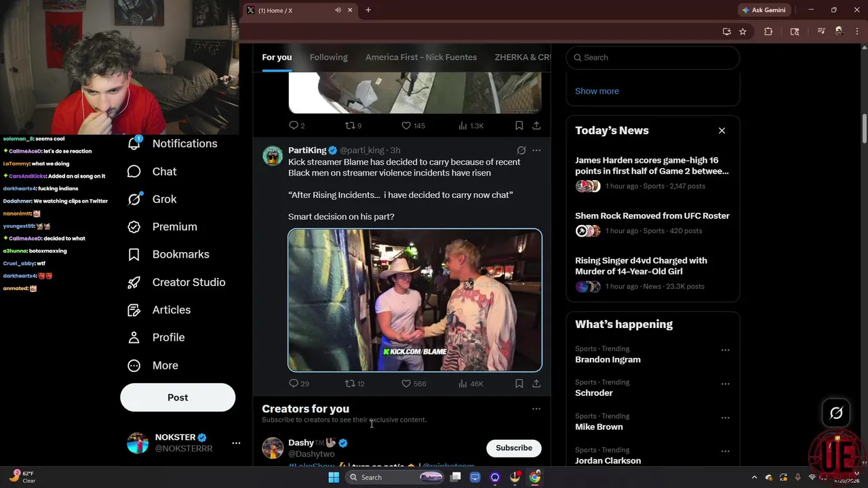The height and width of the screenshot is (488, 868).
Task: Open America First - Nick Fuentes tab
Action: click(421, 57)
